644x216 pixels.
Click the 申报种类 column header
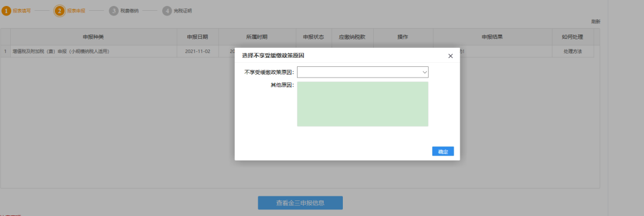[94, 37]
